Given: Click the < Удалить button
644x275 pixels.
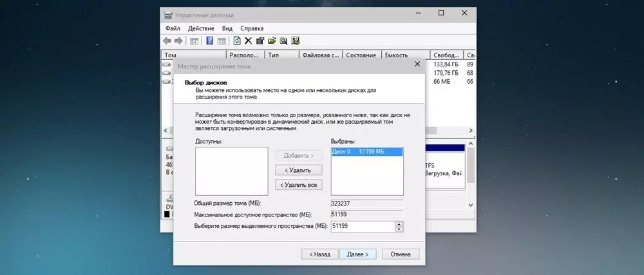Looking at the screenshot, I should (298, 170).
